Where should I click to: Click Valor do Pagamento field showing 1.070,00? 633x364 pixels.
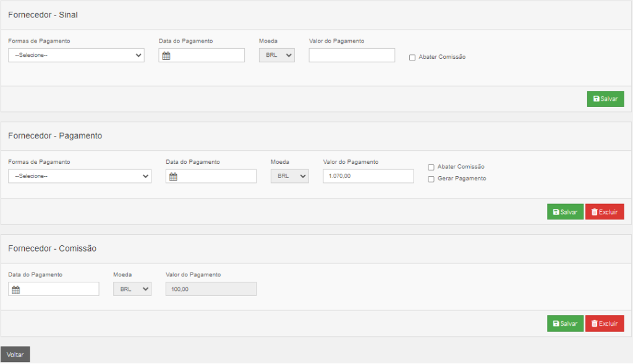[368, 176]
